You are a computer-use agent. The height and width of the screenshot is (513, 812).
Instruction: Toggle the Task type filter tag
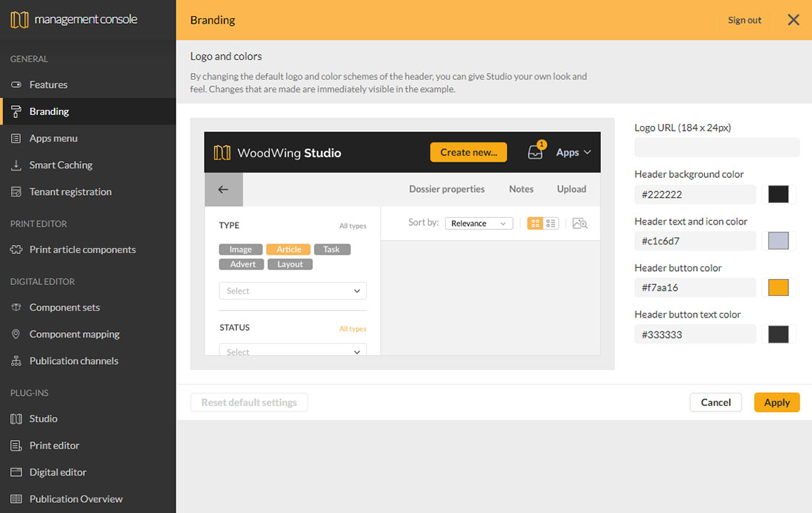(x=332, y=249)
